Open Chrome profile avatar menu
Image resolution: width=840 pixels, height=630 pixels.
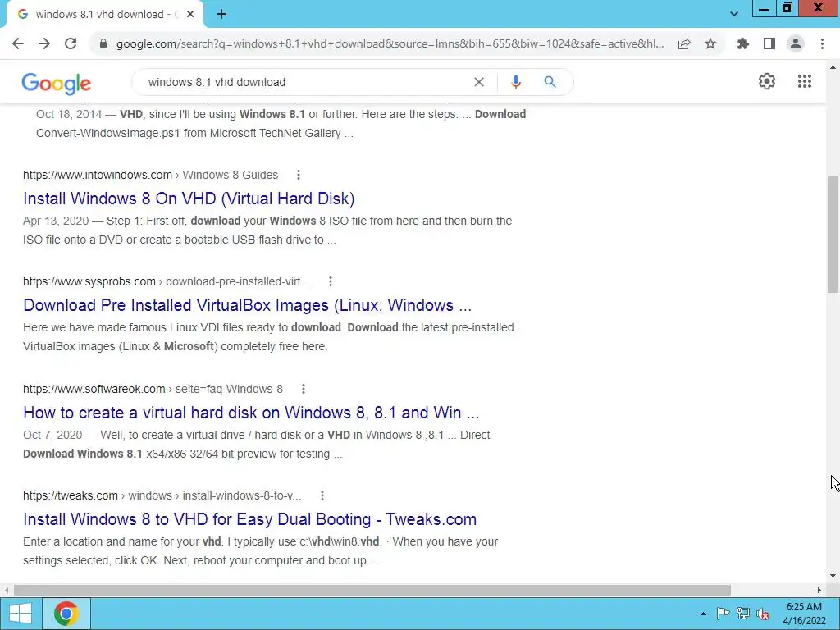point(796,44)
